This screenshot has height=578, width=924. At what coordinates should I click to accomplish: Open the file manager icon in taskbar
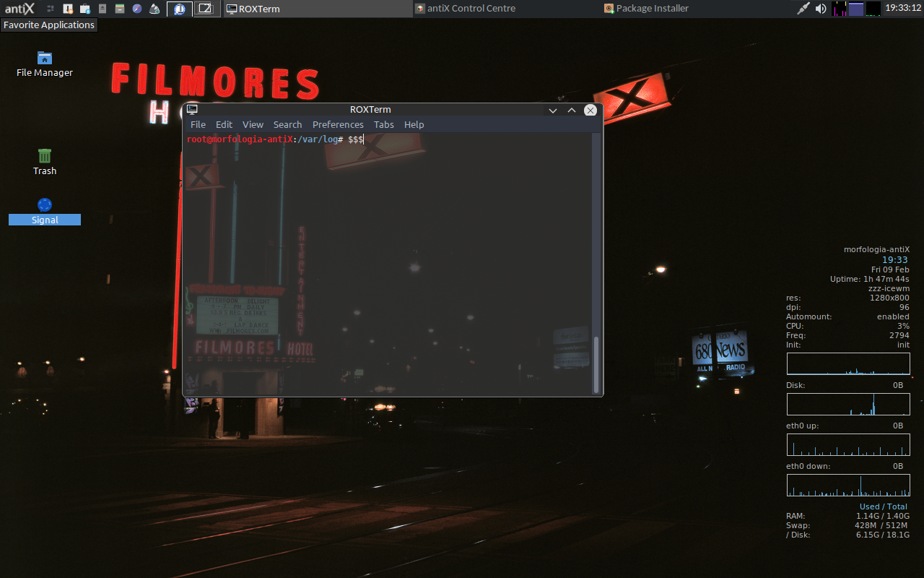(120, 9)
